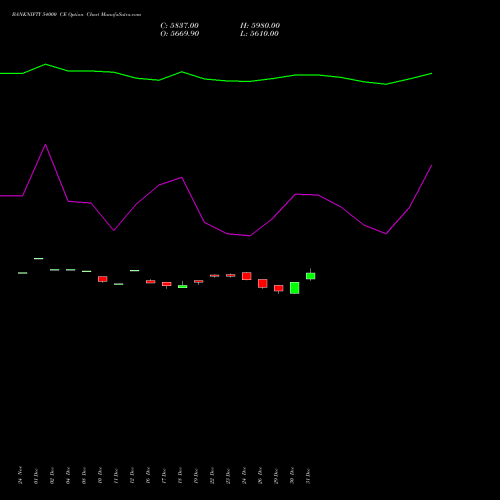500x500 pixels.
Task: Click the green candlestick for 31 Dec
Action: pos(311,276)
